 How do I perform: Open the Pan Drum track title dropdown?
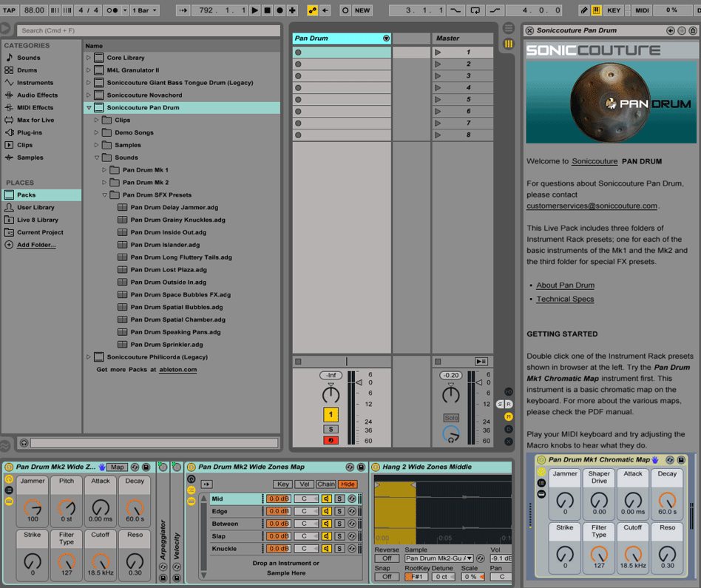386,38
